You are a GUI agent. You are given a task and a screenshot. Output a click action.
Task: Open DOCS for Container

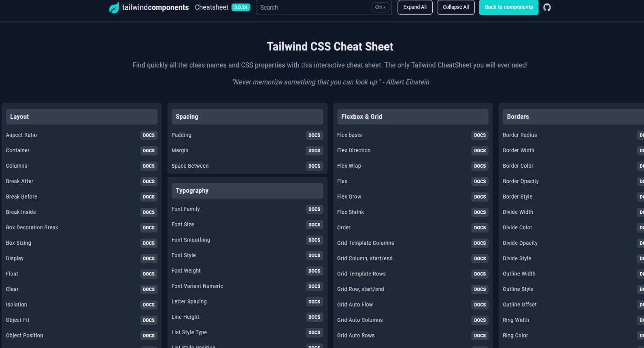coord(149,151)
